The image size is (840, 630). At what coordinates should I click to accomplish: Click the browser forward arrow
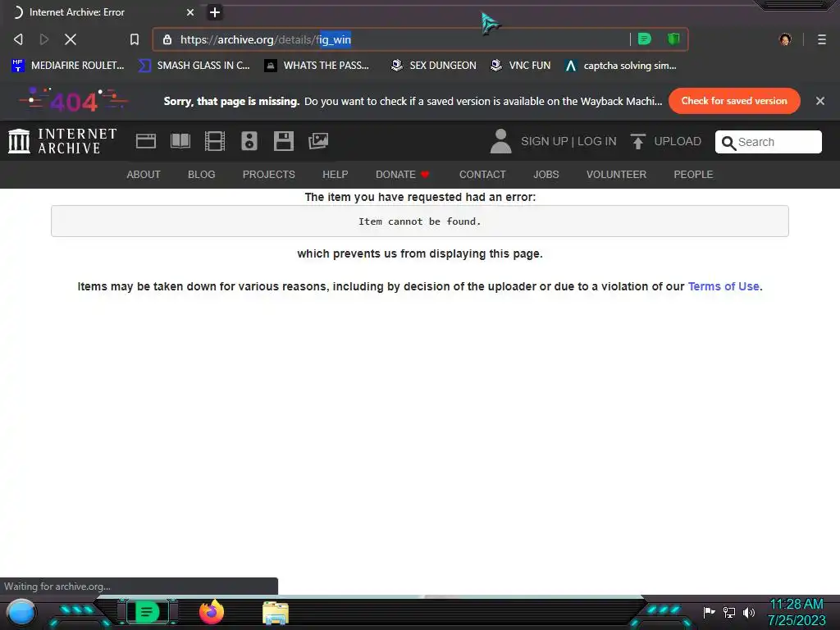[x=44, y=39]
